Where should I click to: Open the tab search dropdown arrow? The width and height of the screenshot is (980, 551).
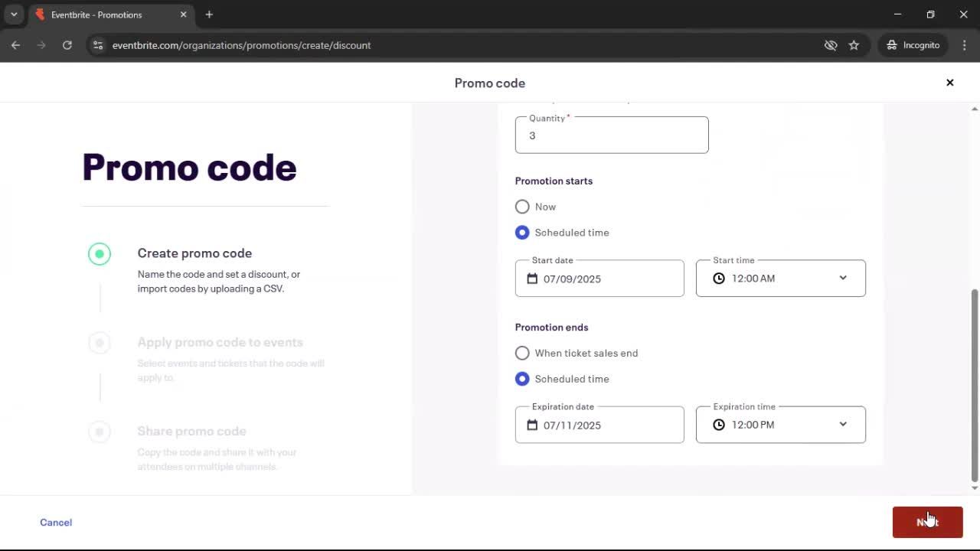pyautogui.click(x=14, y=15)
